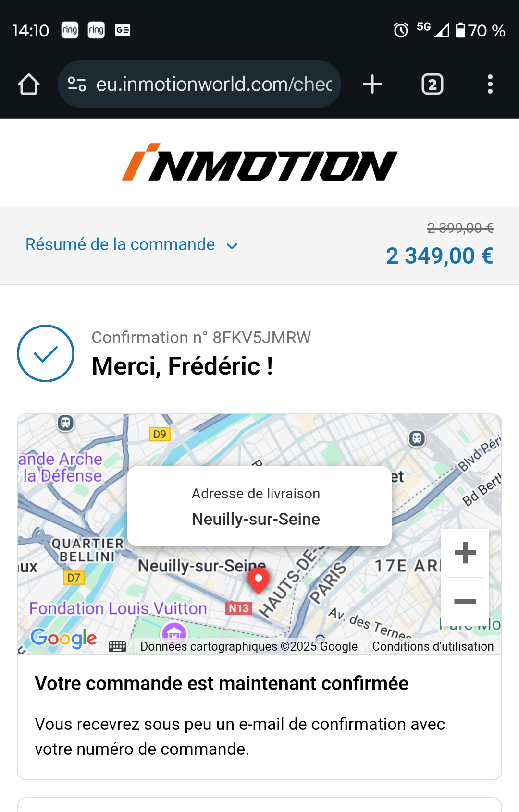This screenshot has width=519, height=812.
Task: Click the Fondation Louis Vuitton museum marker
Action: tap(174, 632)
